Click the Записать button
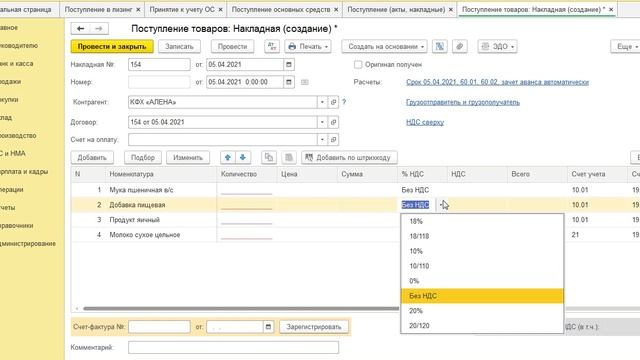Image resolution: width=640 pixels, height=360 pixels. tap(179, 47)
